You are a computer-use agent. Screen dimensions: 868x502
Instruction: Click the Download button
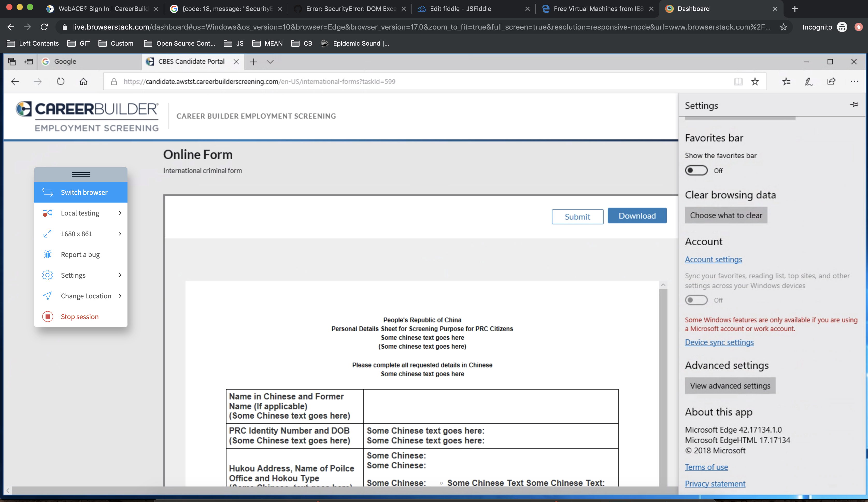coord(637,216)
